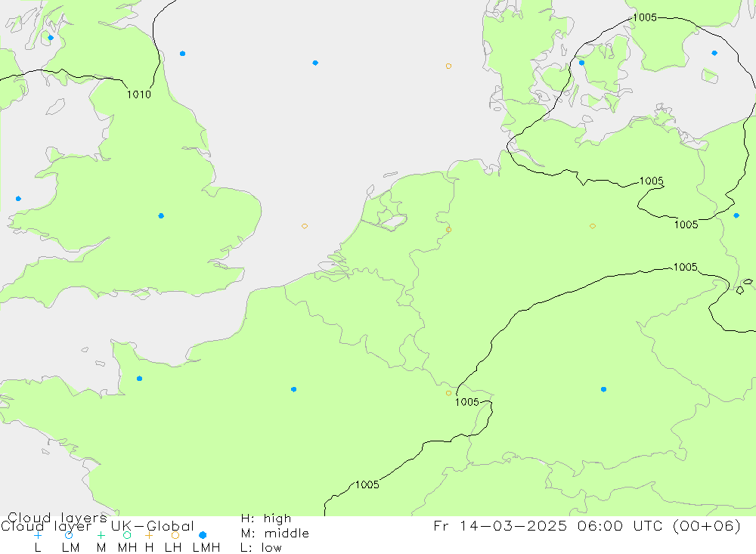
Task: Click the 'UK-Global' model title text
Action: click(153, 525)
